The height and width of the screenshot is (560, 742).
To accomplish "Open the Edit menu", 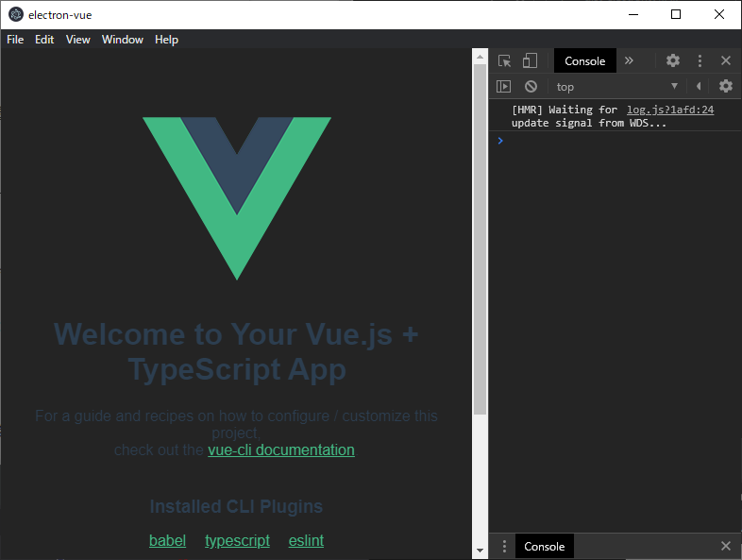I will pos(44,40).
